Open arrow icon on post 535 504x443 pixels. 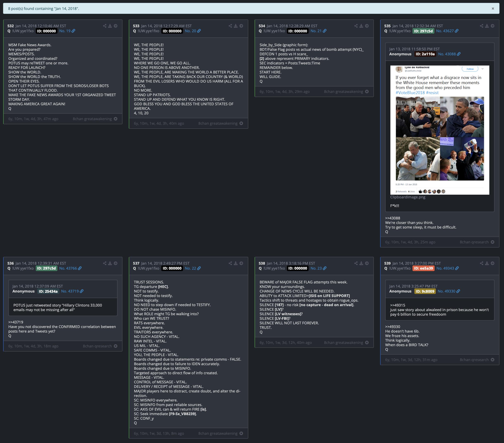coord(492,26)
